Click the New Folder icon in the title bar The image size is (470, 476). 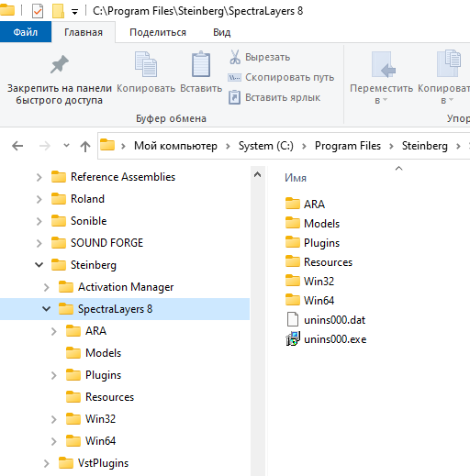[58, 11]
